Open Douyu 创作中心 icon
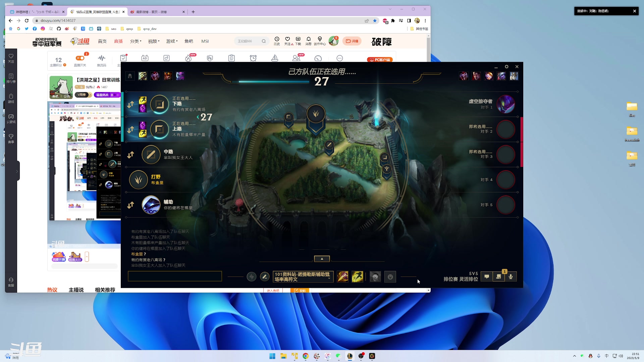 (320, 41)
